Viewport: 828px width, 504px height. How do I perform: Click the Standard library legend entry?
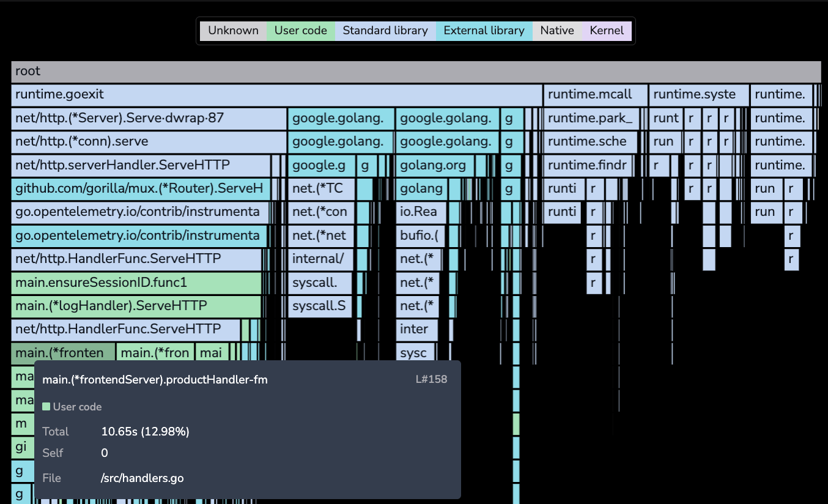(x=385, y=31)
